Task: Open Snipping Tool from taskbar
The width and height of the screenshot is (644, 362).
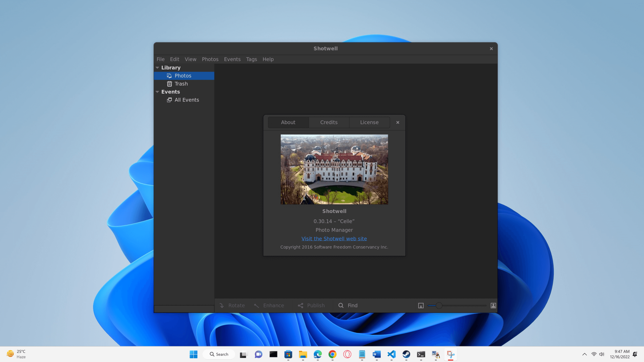Action: click(x=450, y=354)
